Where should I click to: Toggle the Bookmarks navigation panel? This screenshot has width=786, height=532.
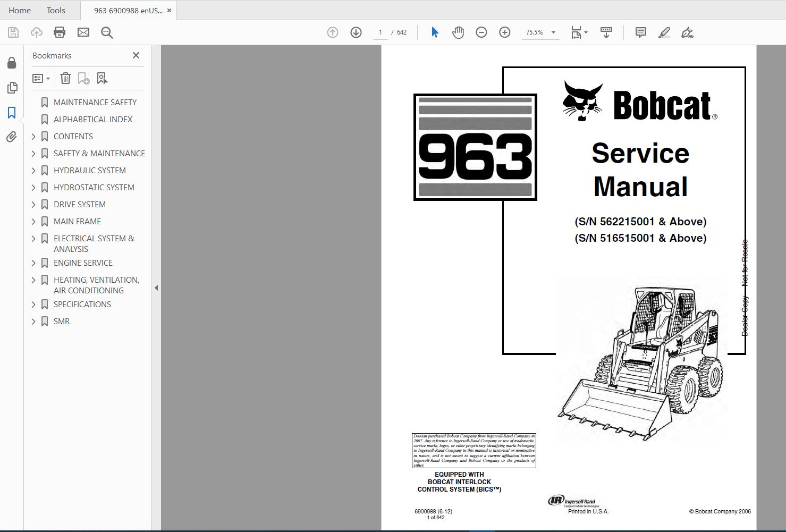(x=12, y=113)
